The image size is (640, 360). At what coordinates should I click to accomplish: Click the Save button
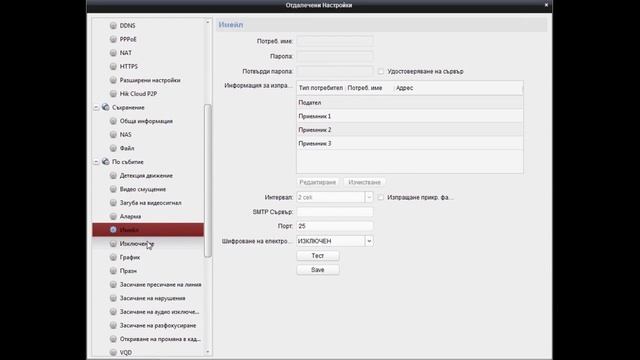tap(318, 270)
